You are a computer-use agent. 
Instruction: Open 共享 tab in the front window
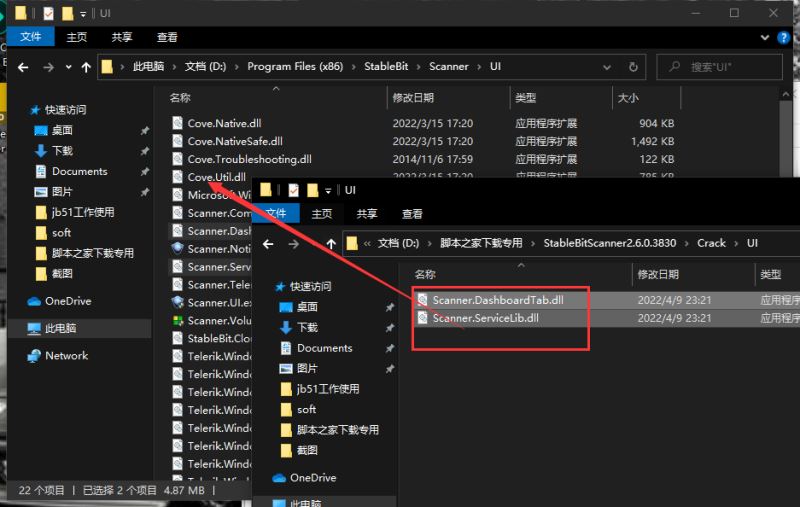(366, 213)
